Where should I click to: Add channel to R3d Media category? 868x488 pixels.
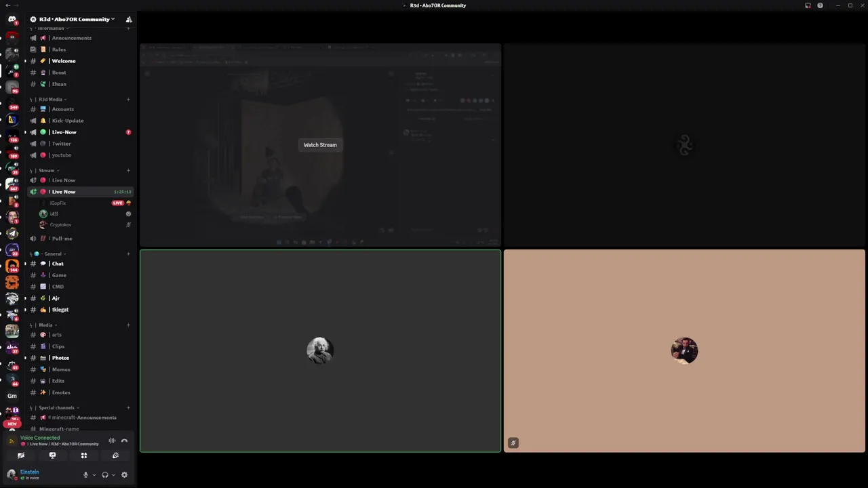(x=128, y=100)
